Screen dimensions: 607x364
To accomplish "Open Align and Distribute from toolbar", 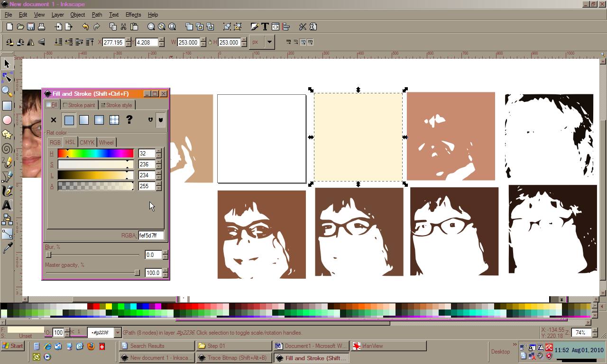I will click(x=286, y=27).
